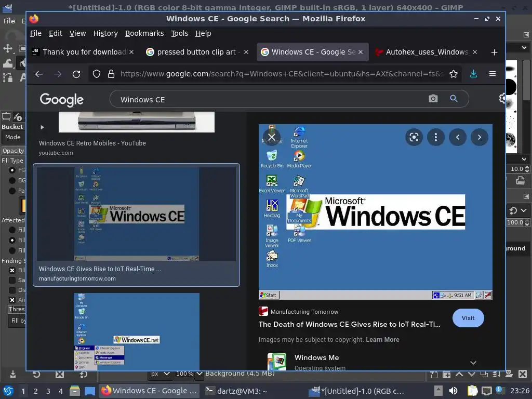The width and height of the screenshot is (532, 399).
Task: Expand the video result play triangle
Action: 42,127
